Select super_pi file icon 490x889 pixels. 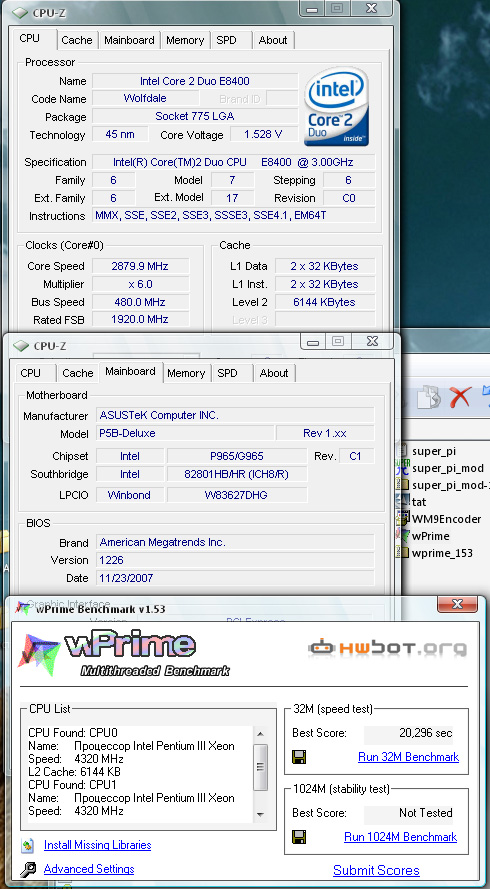tap(403, 451)
